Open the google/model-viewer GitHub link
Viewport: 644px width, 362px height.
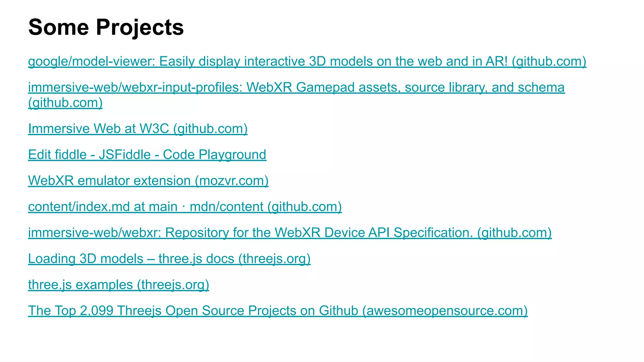(x=307, y=61)
